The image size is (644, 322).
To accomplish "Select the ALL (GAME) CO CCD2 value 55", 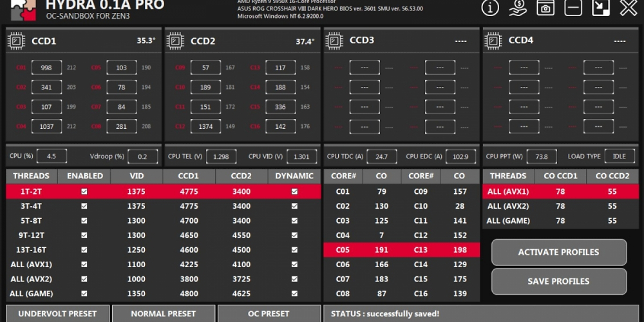I will (x=612, y=220).
